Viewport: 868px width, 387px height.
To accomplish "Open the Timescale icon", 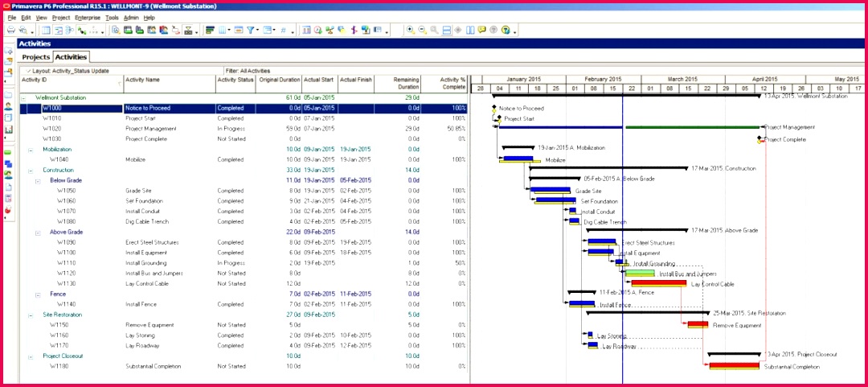I will point(238,30).
